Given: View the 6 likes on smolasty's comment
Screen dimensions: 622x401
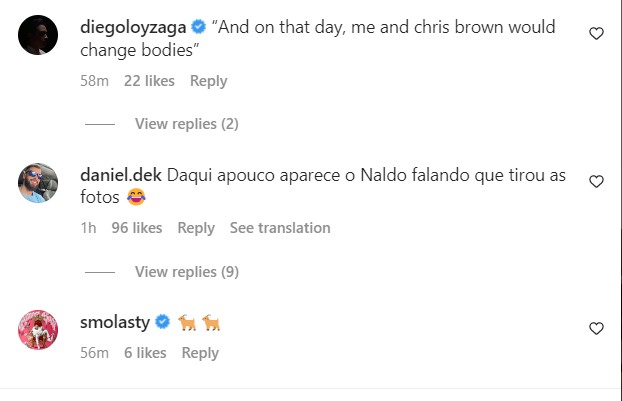Looking at the screenshot, I should click(145, 353).
